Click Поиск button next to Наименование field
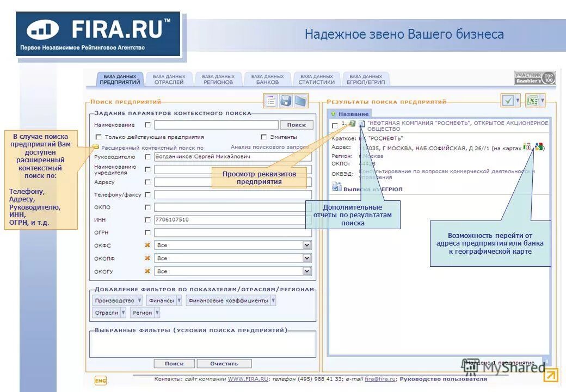The image size is (566, 392). click(297, 125)
